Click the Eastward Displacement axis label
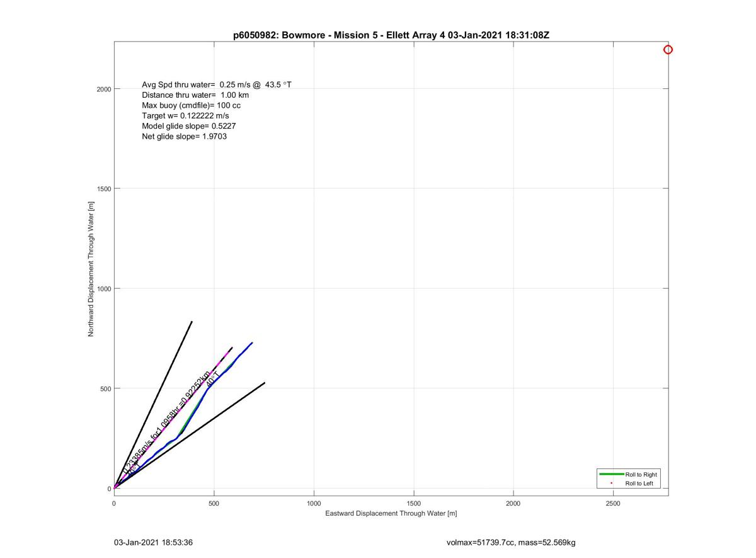The image size is (756, 558). [391, 513]
